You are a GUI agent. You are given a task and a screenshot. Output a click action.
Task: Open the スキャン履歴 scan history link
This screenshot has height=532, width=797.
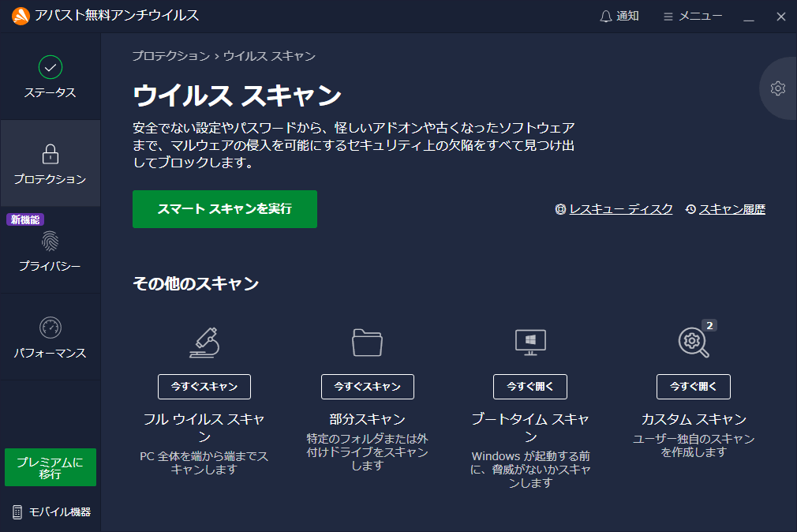732,209
